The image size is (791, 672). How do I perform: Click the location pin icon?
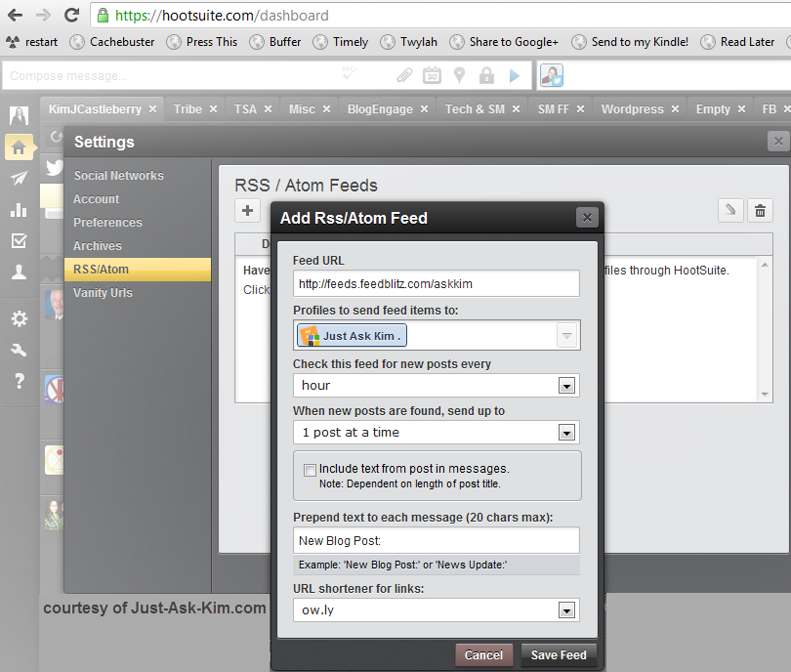pos(459,75)
